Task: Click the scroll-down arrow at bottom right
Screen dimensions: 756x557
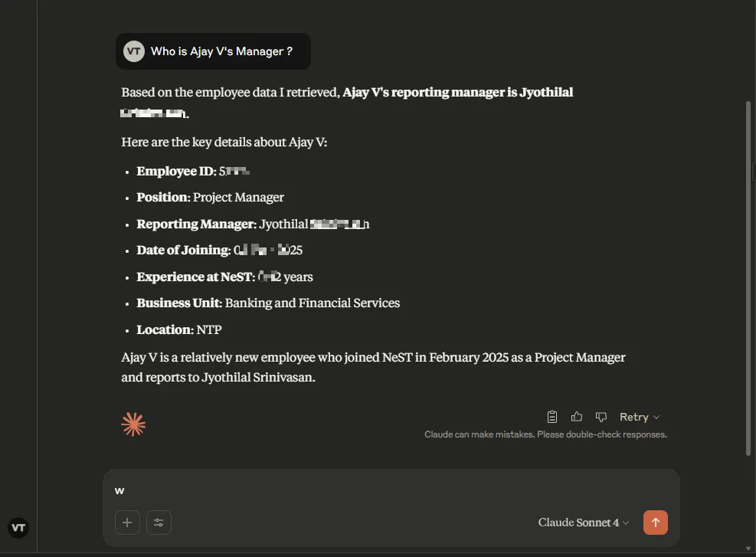Action: pos(748,549)
